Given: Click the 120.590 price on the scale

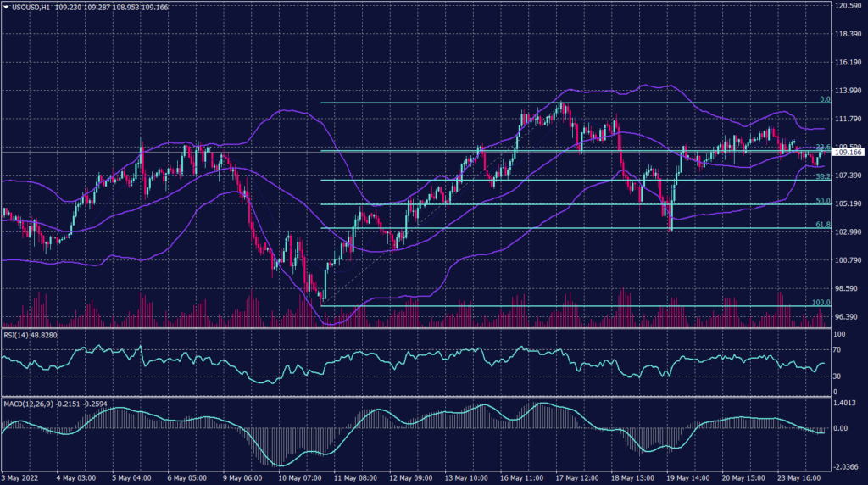Looking at the screenshot, I should [x=849, y=6].
